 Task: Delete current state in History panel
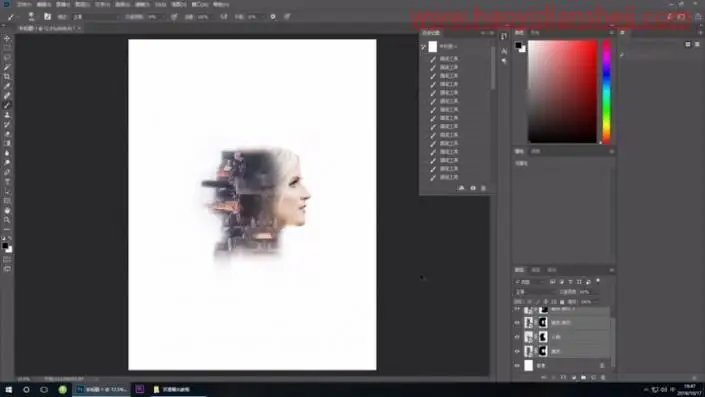coord(483,188)
